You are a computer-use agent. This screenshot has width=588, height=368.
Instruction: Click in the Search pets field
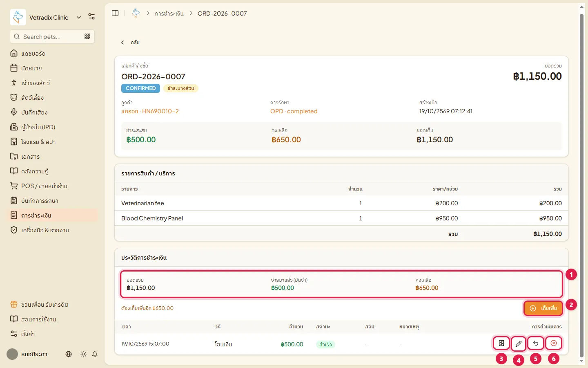click(x=52, y=36)
